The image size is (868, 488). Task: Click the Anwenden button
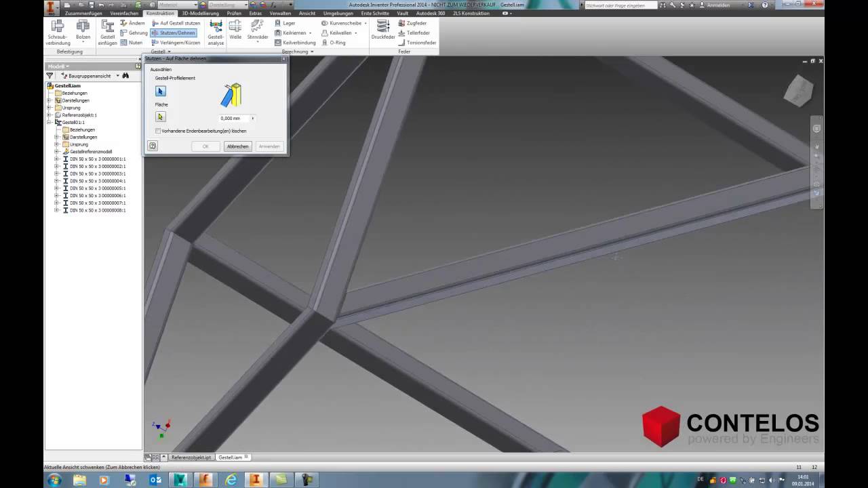coord(269,146)
